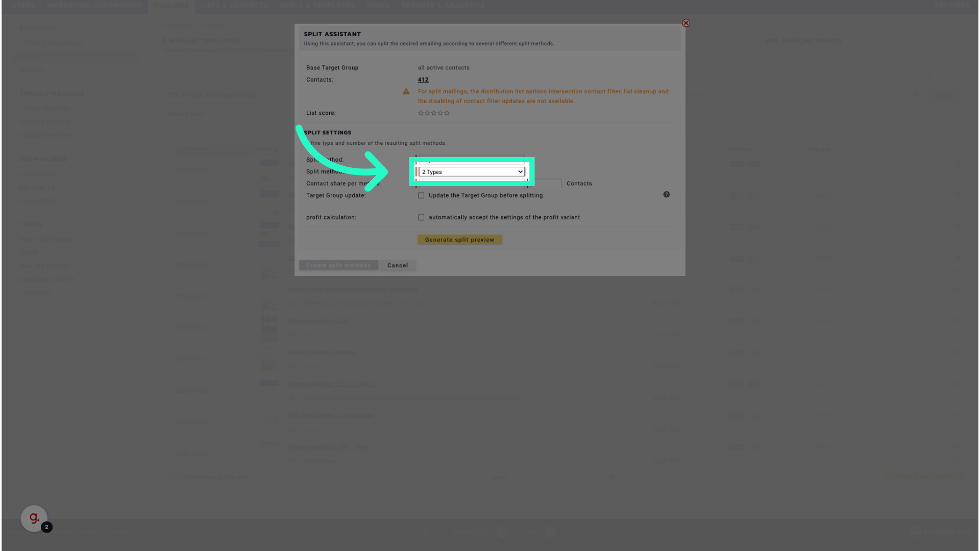
Task: Open the START top navigation tab
Action: 24,5
